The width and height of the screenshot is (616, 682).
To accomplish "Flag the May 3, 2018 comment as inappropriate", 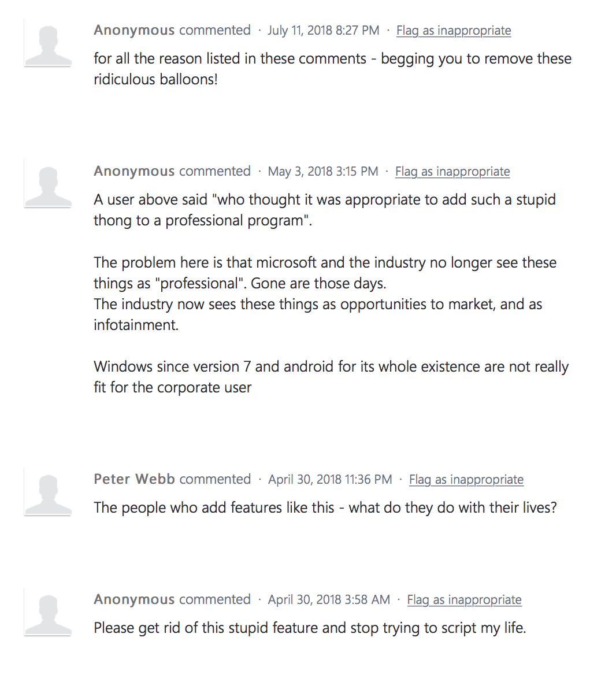I will [452, 172].
